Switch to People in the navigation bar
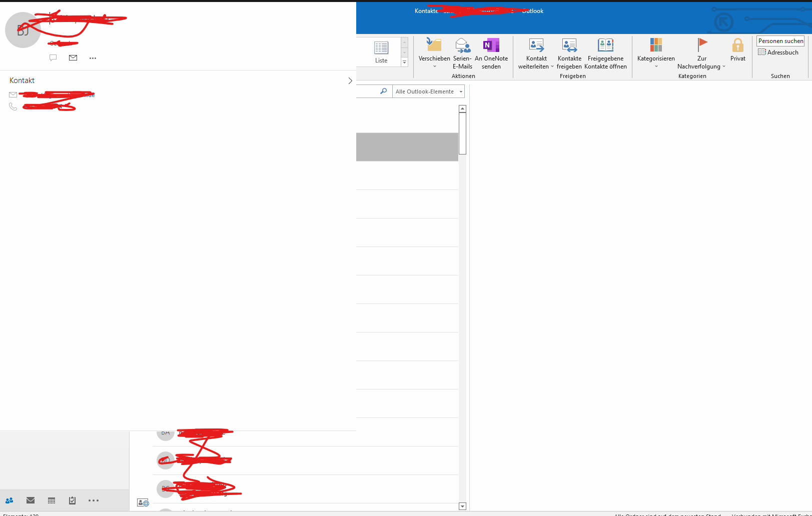The image size is (812, 516). [10, 500]
